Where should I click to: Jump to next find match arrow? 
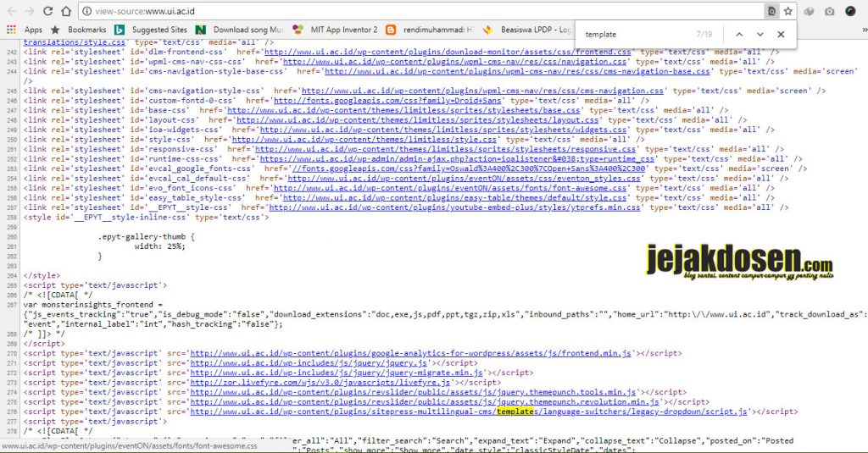pos(759,35)
